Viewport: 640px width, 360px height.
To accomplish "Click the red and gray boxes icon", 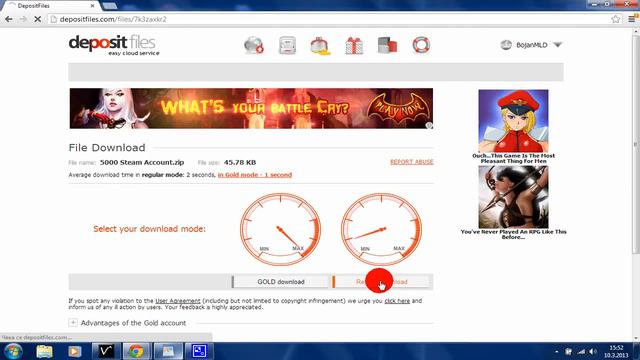I will pyautogui.click(x=387, y=45).
